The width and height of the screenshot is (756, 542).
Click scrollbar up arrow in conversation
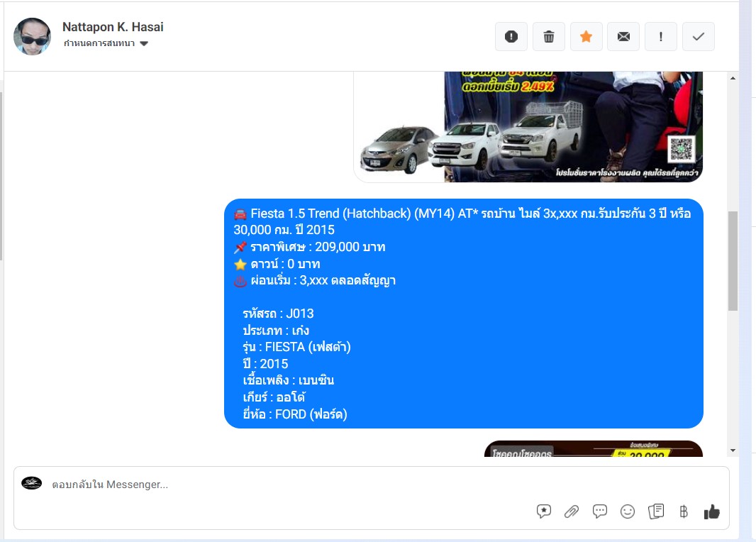pyautogui.click(x=733, y=78)
